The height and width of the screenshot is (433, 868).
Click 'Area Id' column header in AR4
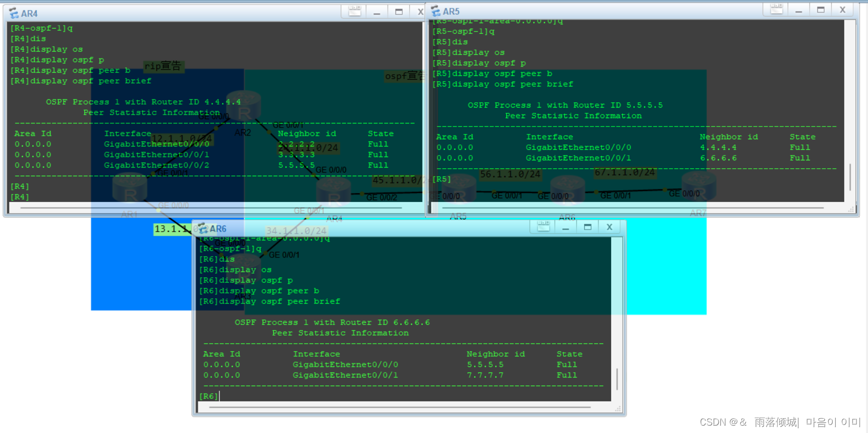[33, 133]
